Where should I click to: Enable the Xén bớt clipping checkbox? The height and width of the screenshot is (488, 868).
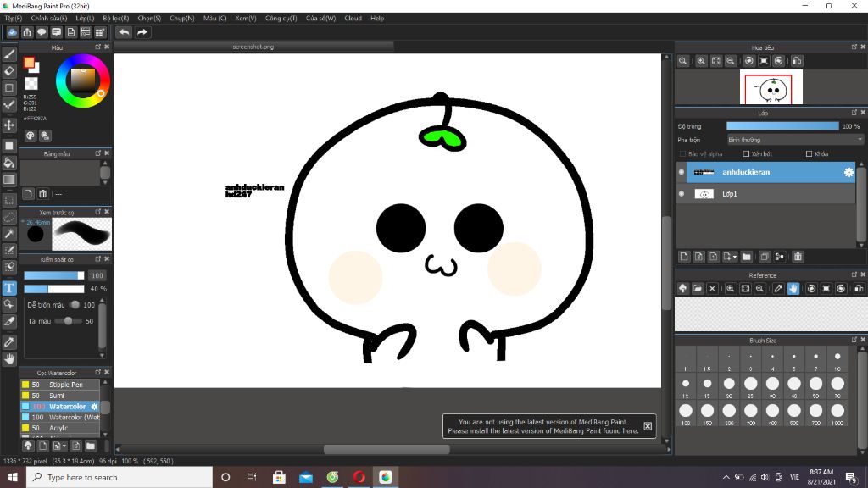coord(746,154)
